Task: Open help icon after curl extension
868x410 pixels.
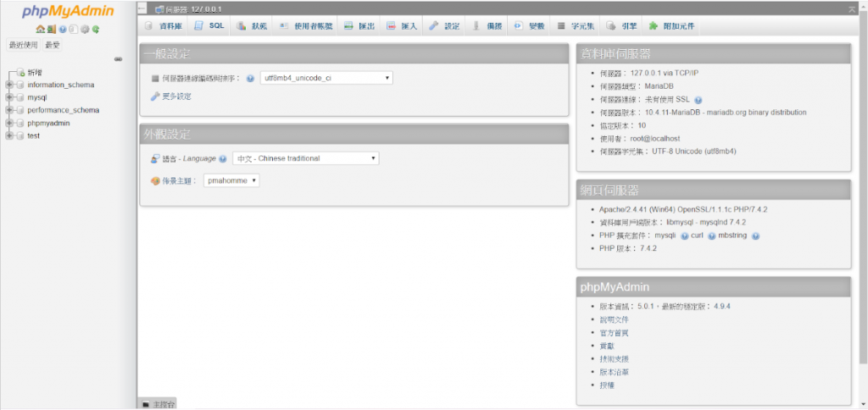Action: coord(712,235)
